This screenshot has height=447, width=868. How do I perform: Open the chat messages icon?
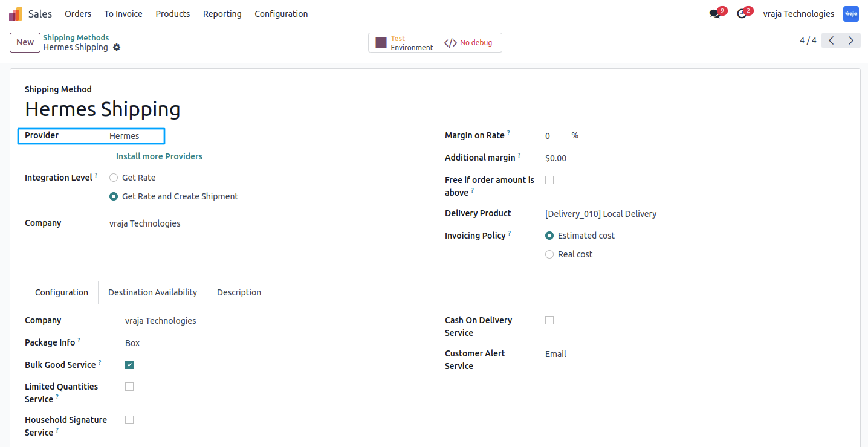tap(715, 14)
